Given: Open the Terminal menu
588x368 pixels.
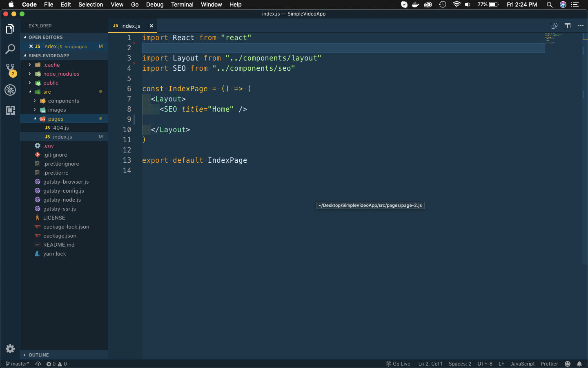Looking at the screenshot, I should point(182,4).
